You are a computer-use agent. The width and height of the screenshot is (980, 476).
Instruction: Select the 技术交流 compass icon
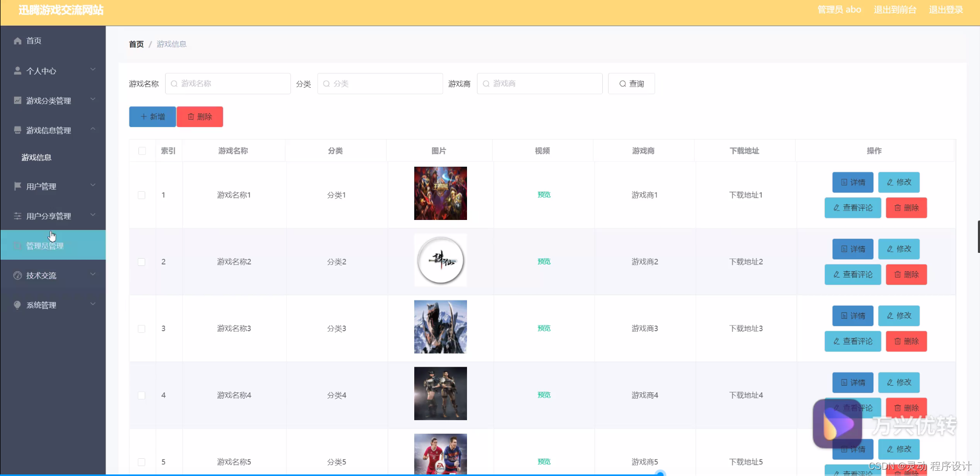click(x=17, y=275)
